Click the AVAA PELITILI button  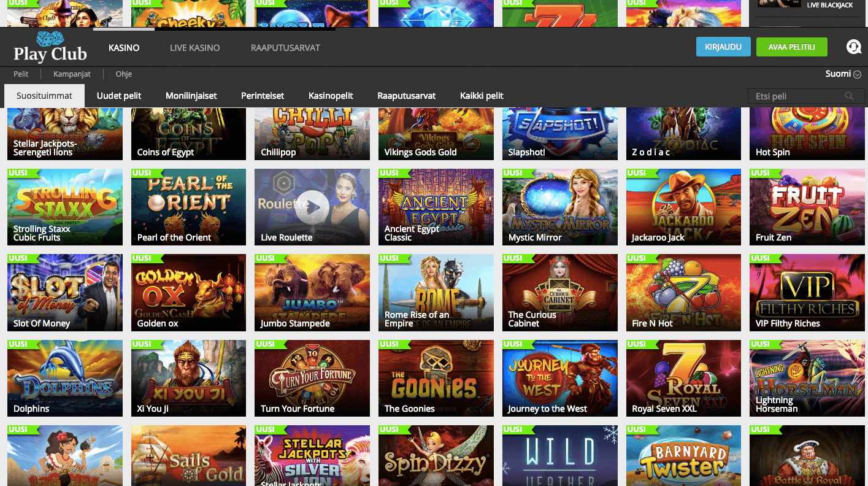click(x=791, y=47)
